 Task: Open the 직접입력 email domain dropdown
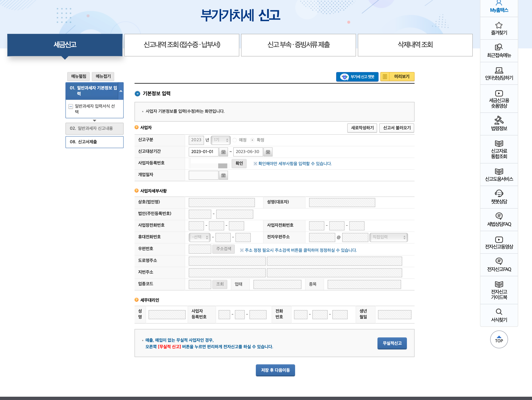tap(388, 237)
